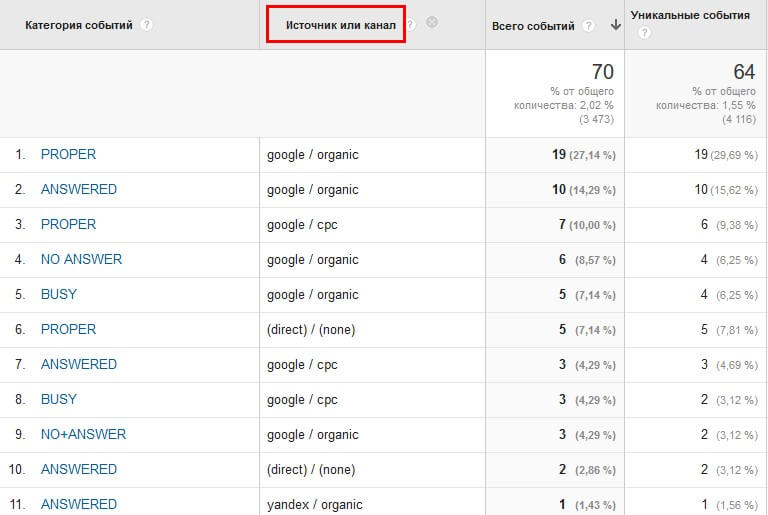Sort by Уникальные события column header
This screenshot has width=768, height=515.
click(690, 15)
